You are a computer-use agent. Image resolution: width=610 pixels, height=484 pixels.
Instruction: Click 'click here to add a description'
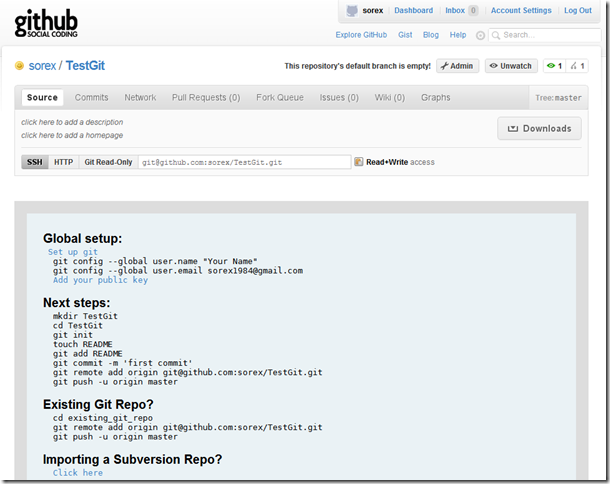(72, 122)
